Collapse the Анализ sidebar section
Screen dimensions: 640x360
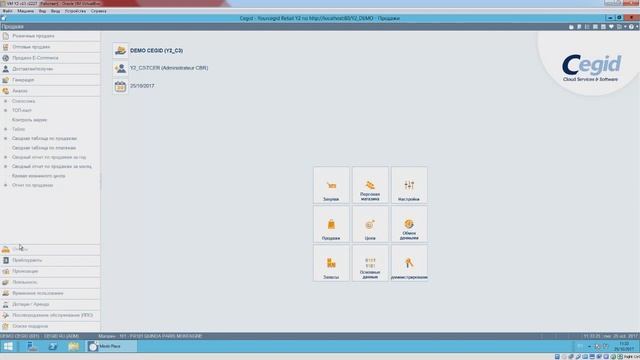point(50,91)
